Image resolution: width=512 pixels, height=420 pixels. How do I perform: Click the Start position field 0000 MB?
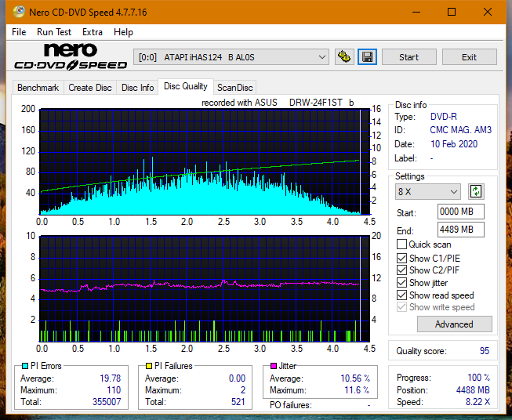[x=461, y=212]
